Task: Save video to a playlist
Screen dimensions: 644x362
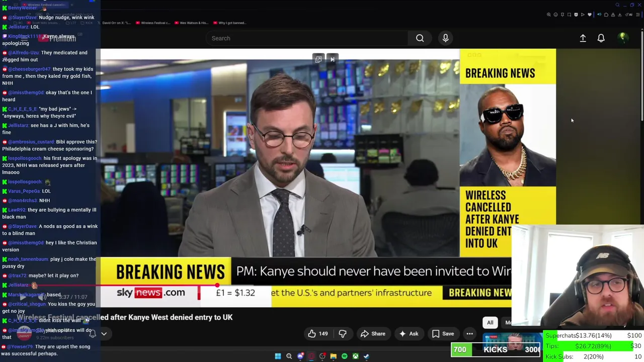Action: tap(443, 334)
